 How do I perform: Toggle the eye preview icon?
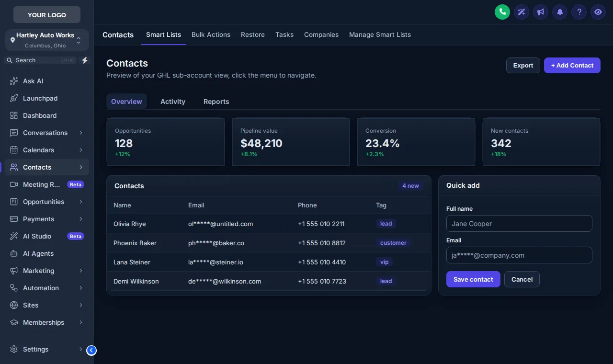pyautogui.click(x=598, y=12)
